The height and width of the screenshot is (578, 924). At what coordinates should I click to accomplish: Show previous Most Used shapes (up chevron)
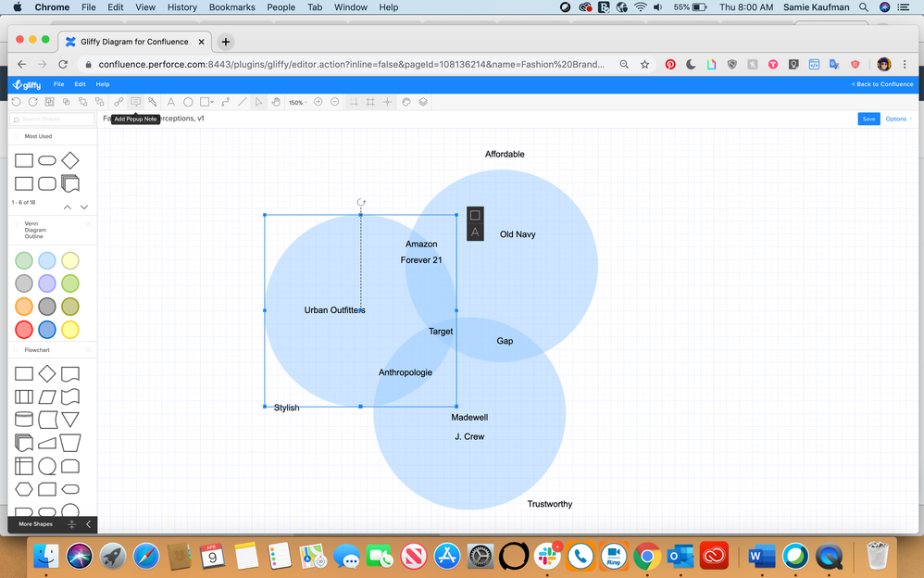point(68,207)
